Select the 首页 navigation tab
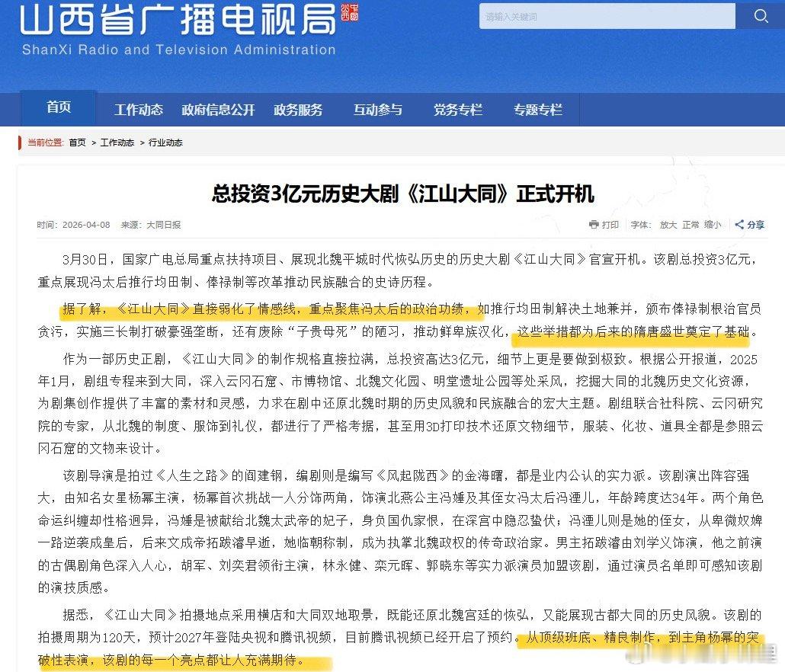 (x=57, y=108)
